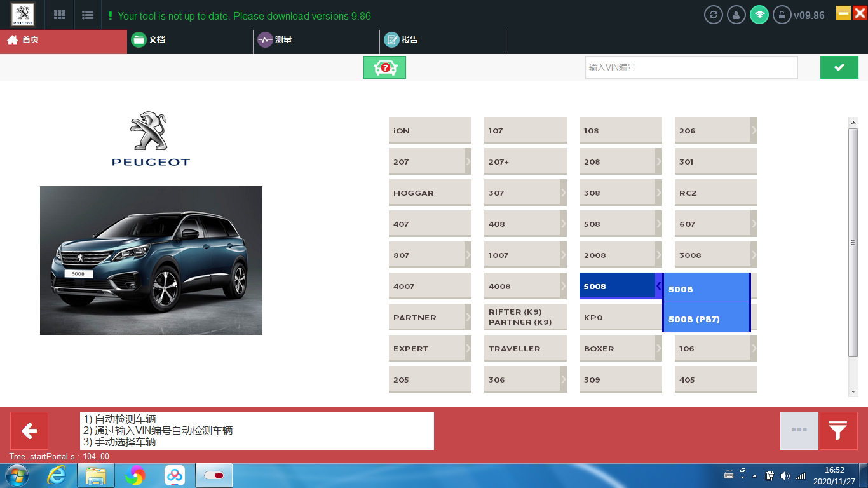Click the model list scrollbar down arrow

tap(853, 392)
